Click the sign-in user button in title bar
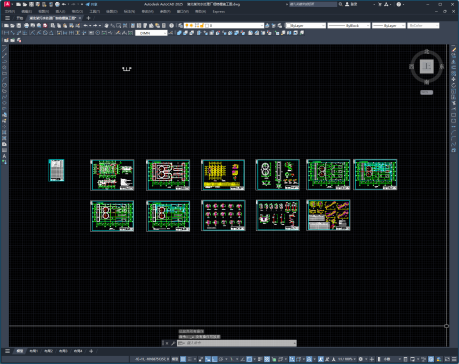The width and height of the screenshot is (459, 364). tap(350, 4)
